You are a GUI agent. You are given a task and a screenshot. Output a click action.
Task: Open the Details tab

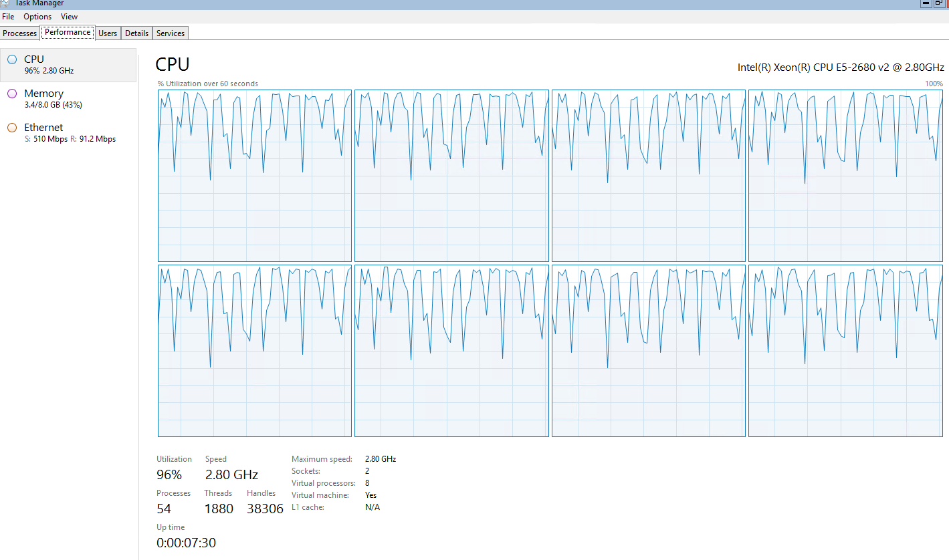[136, 33]
